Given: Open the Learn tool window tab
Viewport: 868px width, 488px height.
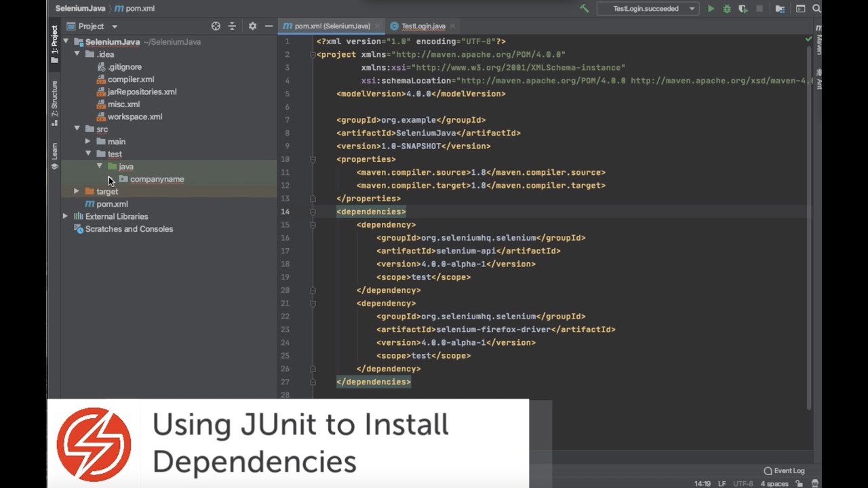Looking at the screenshot, I should (54, 156).
